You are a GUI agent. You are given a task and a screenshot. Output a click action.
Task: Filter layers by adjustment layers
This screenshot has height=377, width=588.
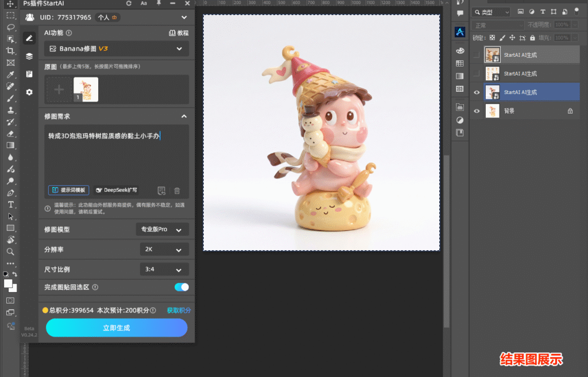coord(532,11)
